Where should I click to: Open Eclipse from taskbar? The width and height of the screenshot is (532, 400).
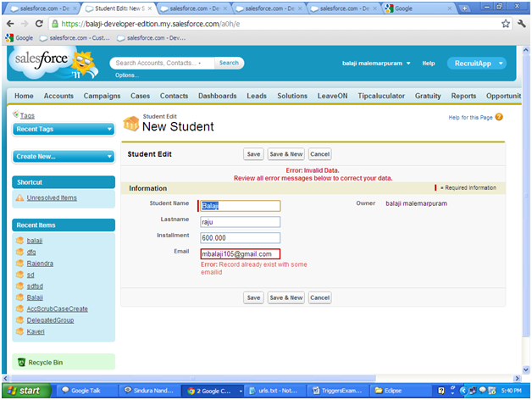[401, 391]
